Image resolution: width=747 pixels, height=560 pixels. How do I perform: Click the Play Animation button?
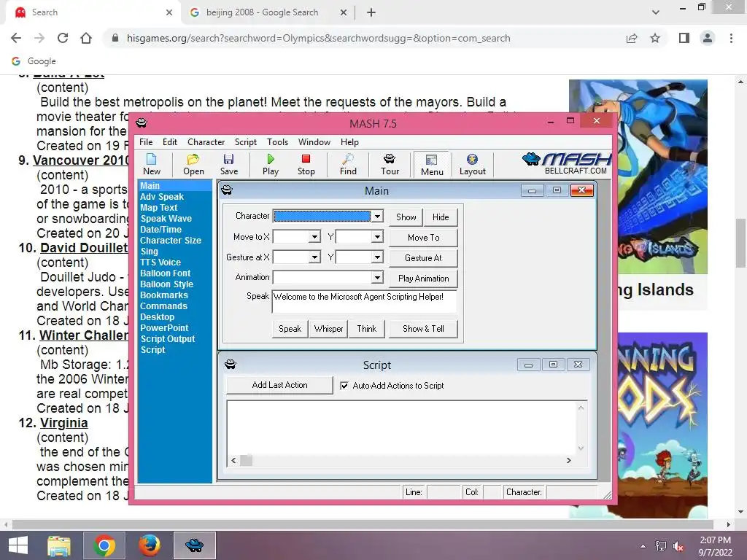click(424, 279)
